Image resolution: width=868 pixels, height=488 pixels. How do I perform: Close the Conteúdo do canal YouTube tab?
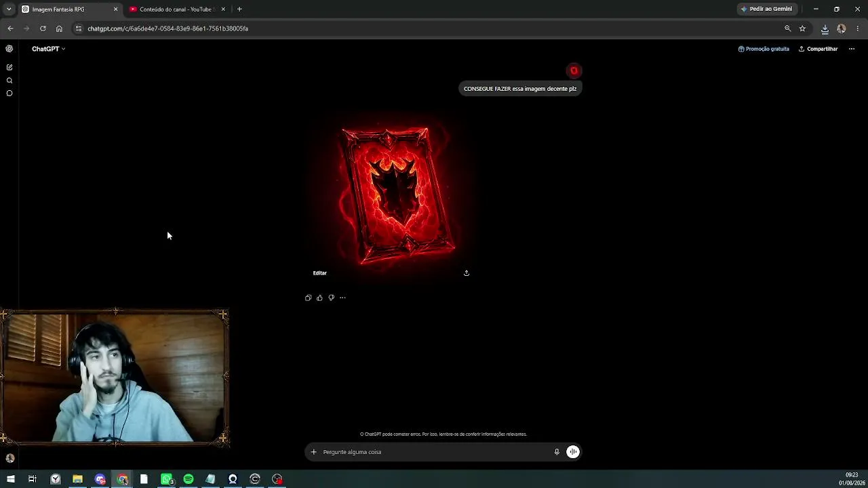click(x=223, y=9)
